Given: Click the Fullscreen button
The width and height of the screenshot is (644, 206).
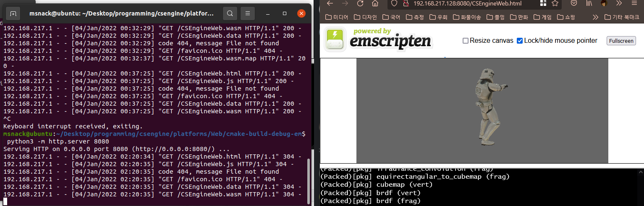Looking at the screenshot, I should [621, 41].
